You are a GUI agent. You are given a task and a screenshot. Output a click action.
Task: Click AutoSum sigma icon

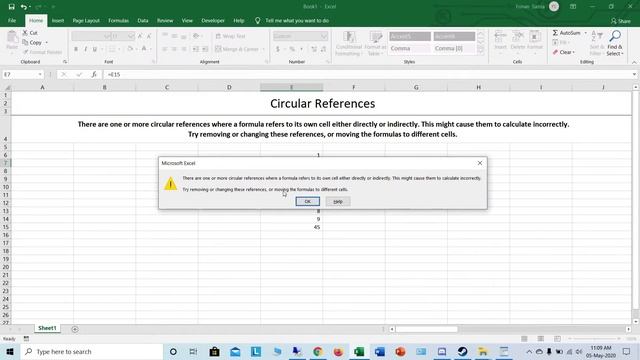555,33
